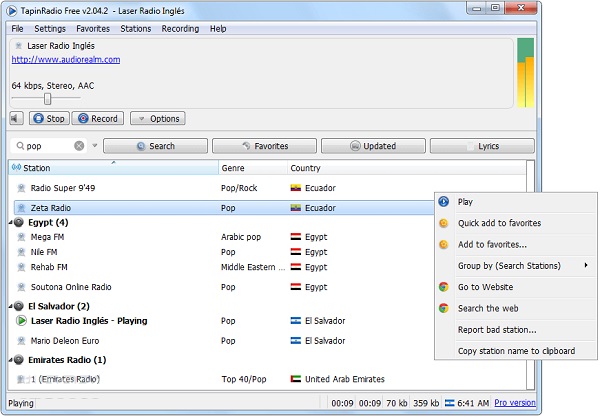Open the Recording menu
The width and height of the screenshot is (600, 418).
180,29
